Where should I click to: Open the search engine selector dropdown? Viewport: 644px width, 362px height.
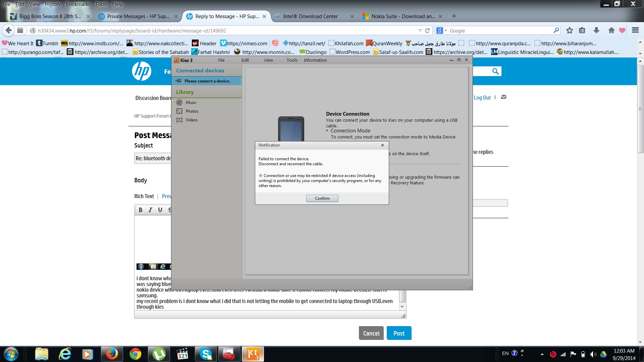click(441, 31)
